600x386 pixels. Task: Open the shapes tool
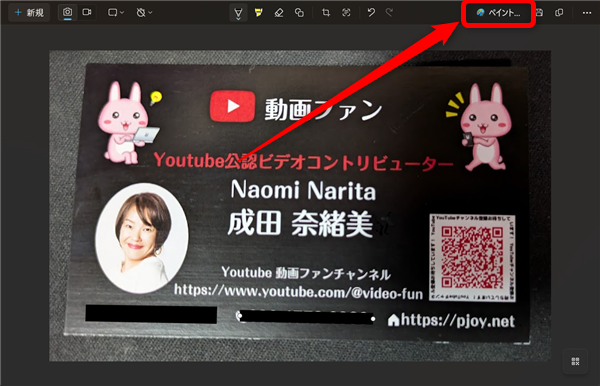299,13
